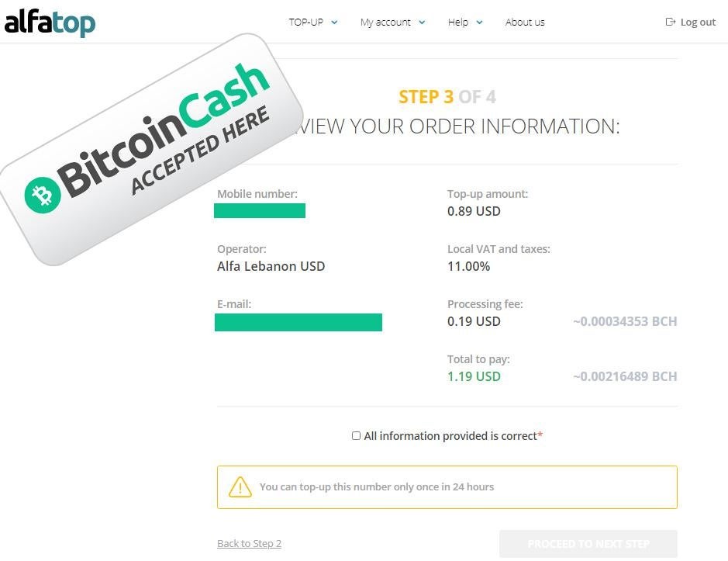This screenshot has height=561, width=728.
Task: Click the 1.19 USD total amount
Action: [474, 376]
